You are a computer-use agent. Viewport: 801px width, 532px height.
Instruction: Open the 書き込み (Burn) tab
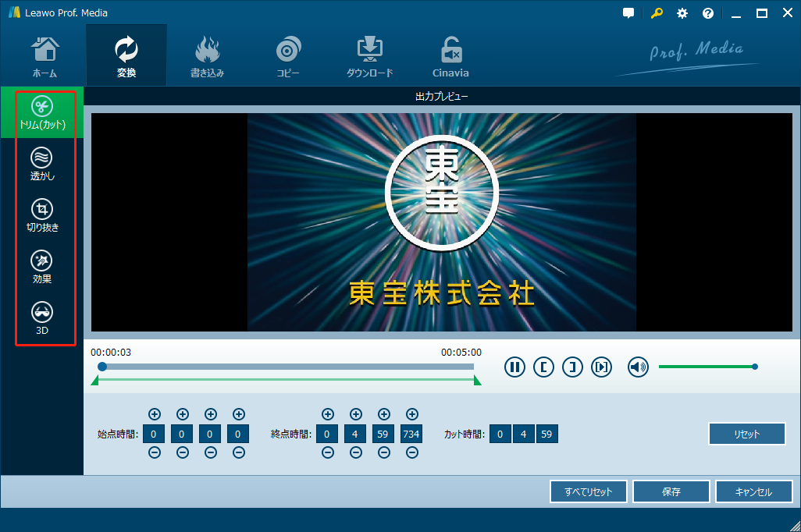coord(207,55)
